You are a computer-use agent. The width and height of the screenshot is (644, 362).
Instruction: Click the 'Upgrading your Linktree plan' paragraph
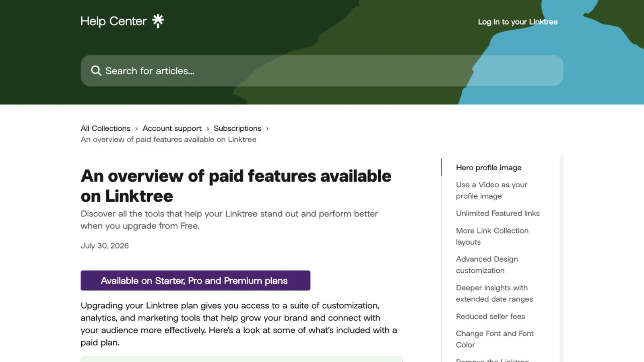tap(239, 324)
